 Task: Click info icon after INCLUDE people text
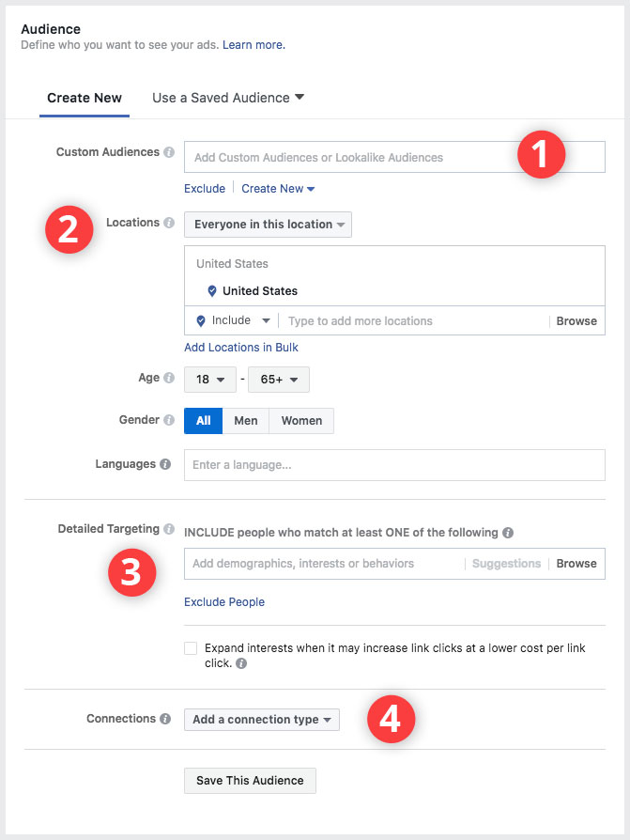(x=508, y=533)
